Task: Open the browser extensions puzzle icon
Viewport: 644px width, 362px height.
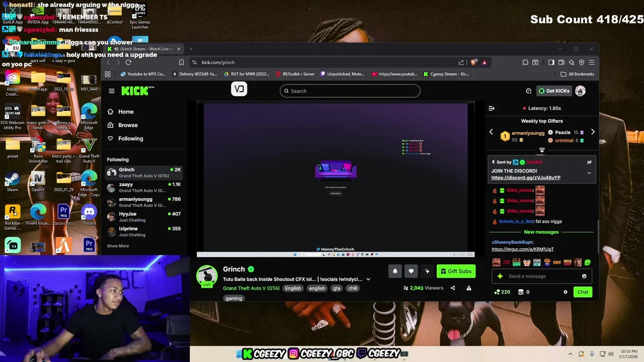Action: click(x=525, y=62)
